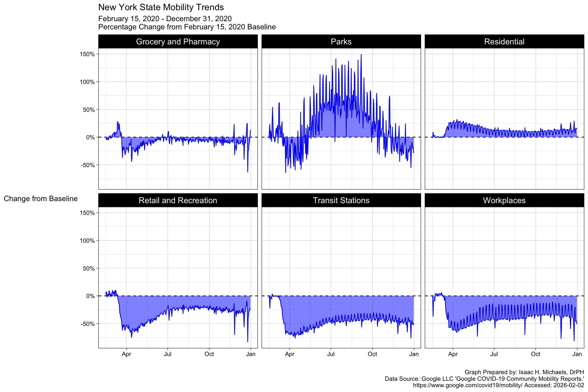Screen dimensions: 588x392
Task: Click the Retail and Recreation panel header
Action: click(x=178, y=200)
